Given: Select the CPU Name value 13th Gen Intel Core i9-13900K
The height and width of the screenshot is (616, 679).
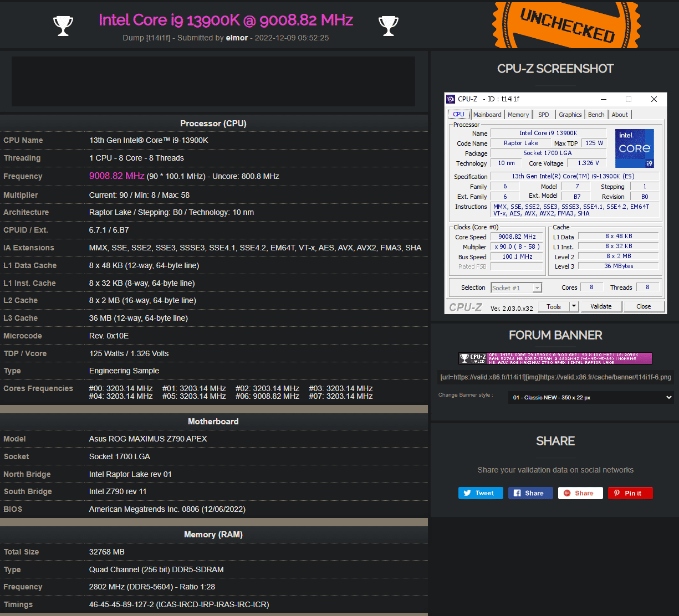Looking at the screenshot, I should coord(149,141).
